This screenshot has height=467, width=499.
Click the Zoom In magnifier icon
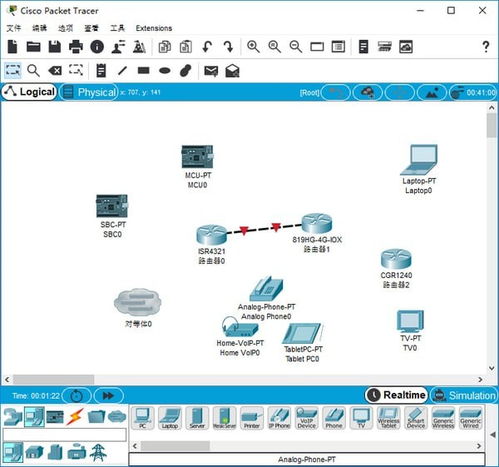pyautogui.click(x=253, y=47)
